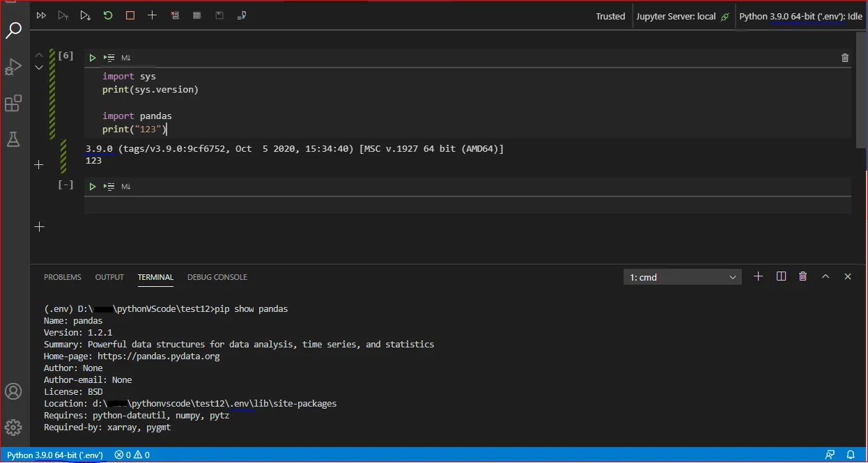
Task: Select the Python interpreter in the status bar
Action: pyautogui.click(x=55, y=455)
